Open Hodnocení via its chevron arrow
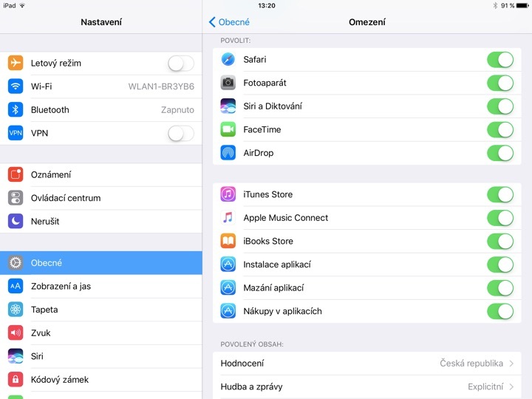The width and height of the screenshot is (532, 399). pyautogui.click(x=511, y=364)
